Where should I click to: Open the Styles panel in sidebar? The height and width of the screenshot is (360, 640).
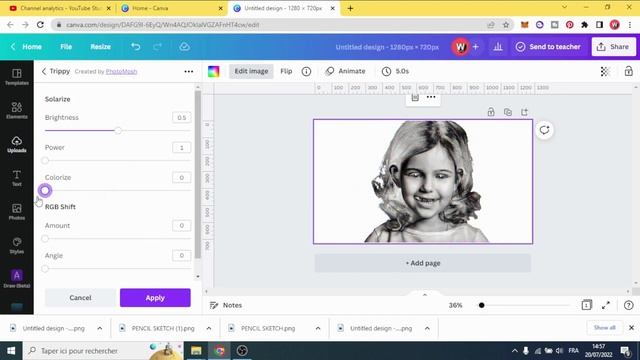[x=17, y=246]
